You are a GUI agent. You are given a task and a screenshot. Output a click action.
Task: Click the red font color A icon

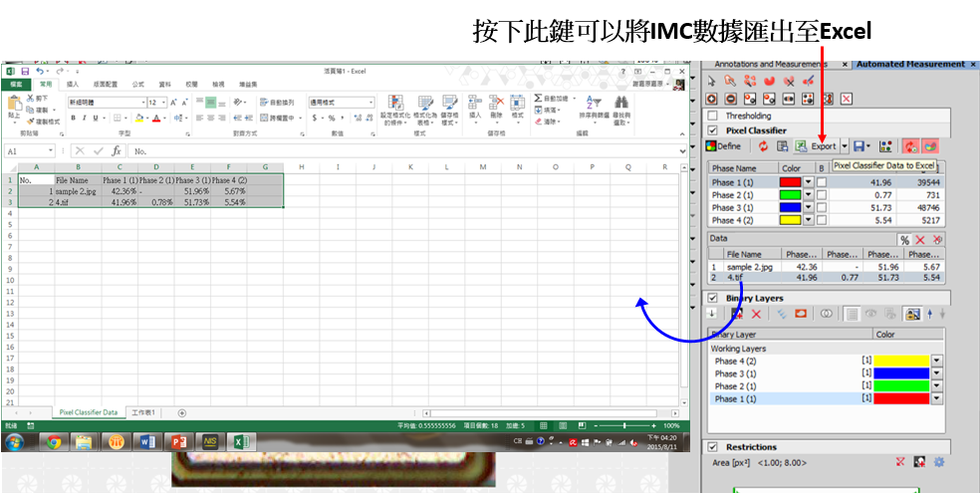coord(156,119)
